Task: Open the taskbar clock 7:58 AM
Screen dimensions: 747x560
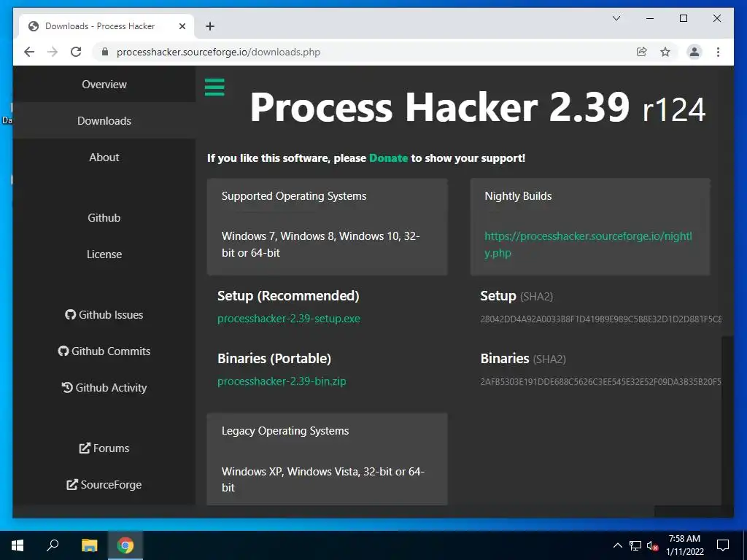Action: [x=684, y=545]
